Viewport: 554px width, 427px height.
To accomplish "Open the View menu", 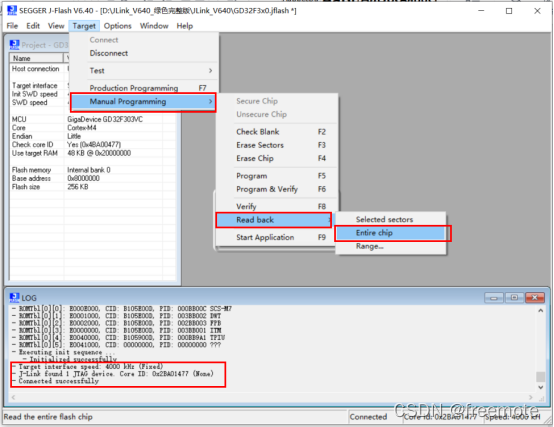I will point(56,26).
